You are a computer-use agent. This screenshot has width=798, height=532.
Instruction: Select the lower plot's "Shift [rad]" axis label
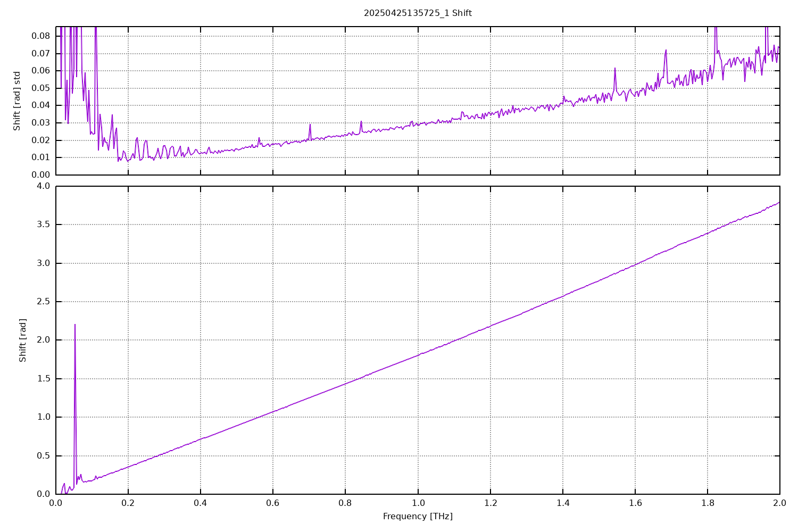click(22, 340)
